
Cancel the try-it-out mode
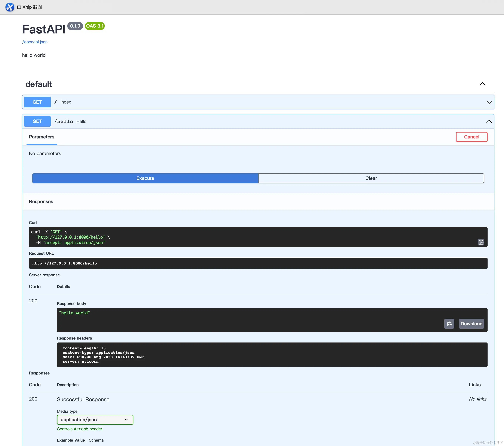pyautogui.click(x=471, y=137)
